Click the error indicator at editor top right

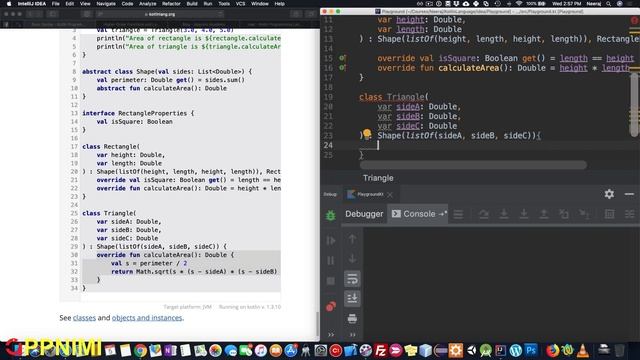pyautogui.click(x=635, y=20)
